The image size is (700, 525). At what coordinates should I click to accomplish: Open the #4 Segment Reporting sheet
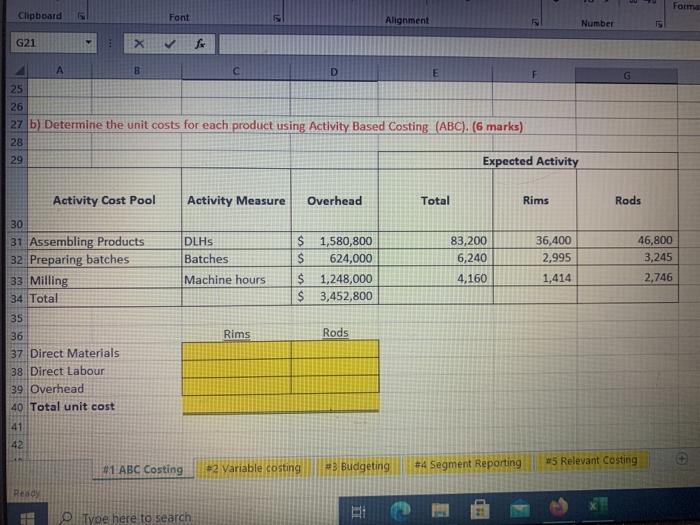tap(467, 464)
